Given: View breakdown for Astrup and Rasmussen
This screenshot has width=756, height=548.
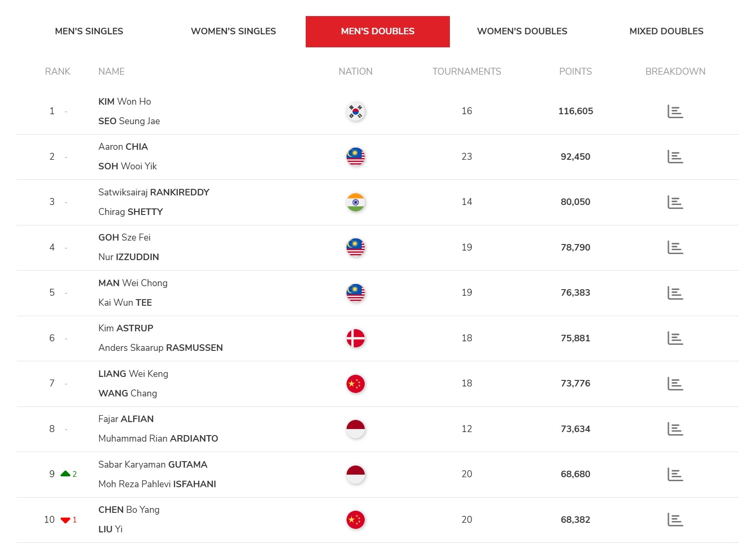Looking at the screenshot, I should pos(675,338).
